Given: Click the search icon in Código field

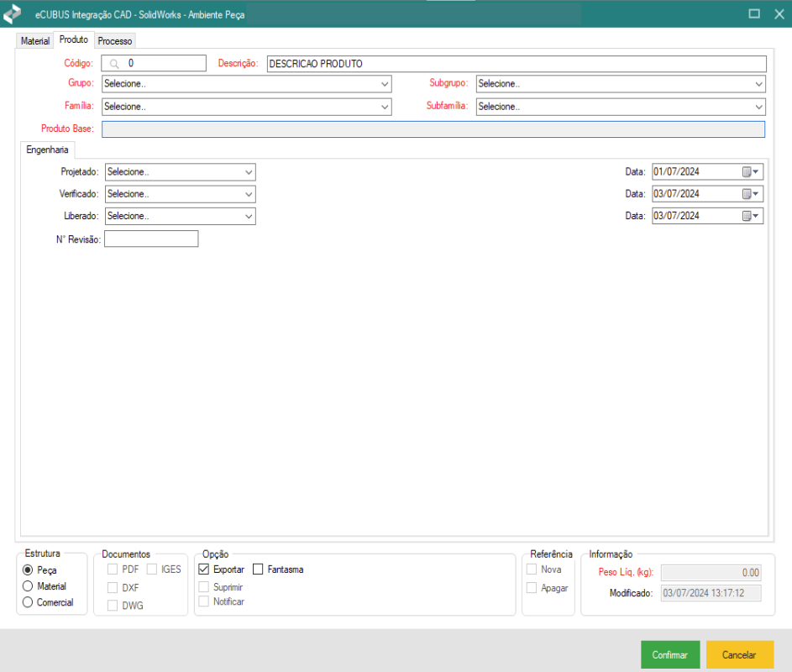Looking at the screenshot, I should click(x=114, y=63).
